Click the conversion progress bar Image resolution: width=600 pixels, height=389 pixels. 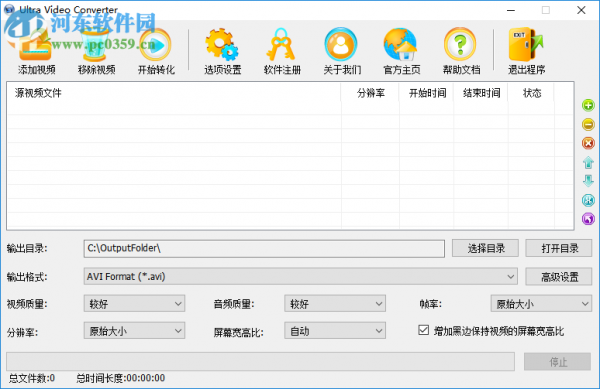pos(260,361)
